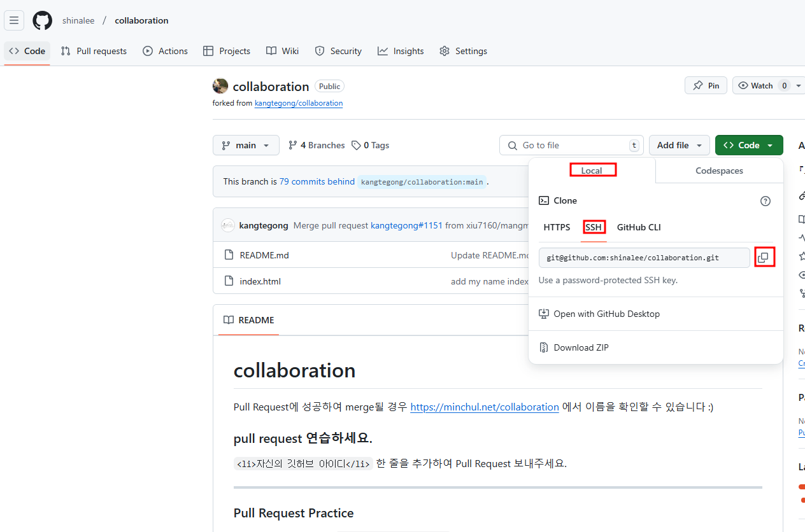
Task: Click the shinalee owner link in header
Action: pyautogui.click(x=78, y=20)
